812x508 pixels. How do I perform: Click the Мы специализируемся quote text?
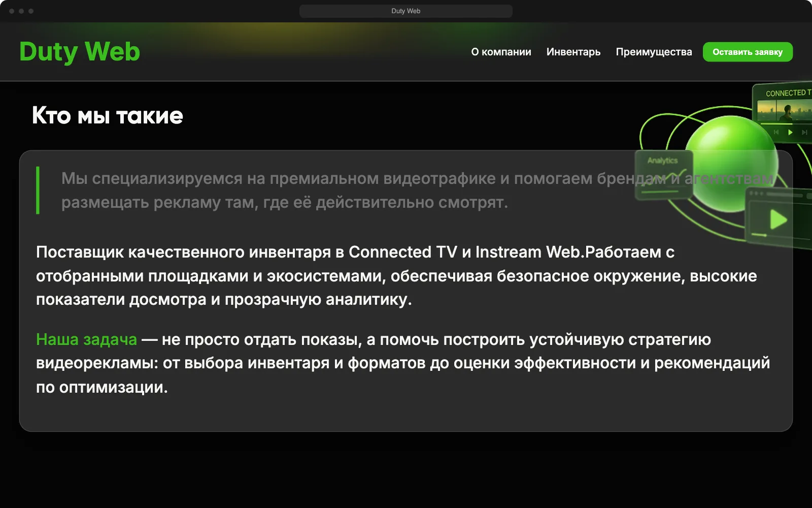[417, 190]
